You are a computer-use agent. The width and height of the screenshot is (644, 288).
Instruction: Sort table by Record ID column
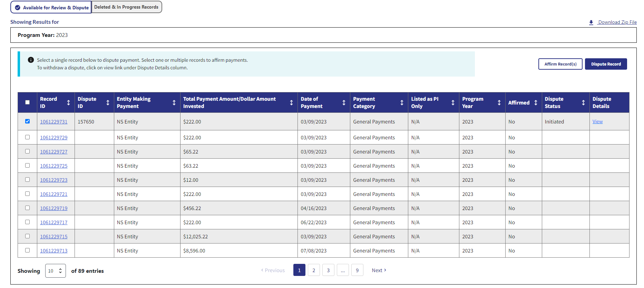click(68, 103)
